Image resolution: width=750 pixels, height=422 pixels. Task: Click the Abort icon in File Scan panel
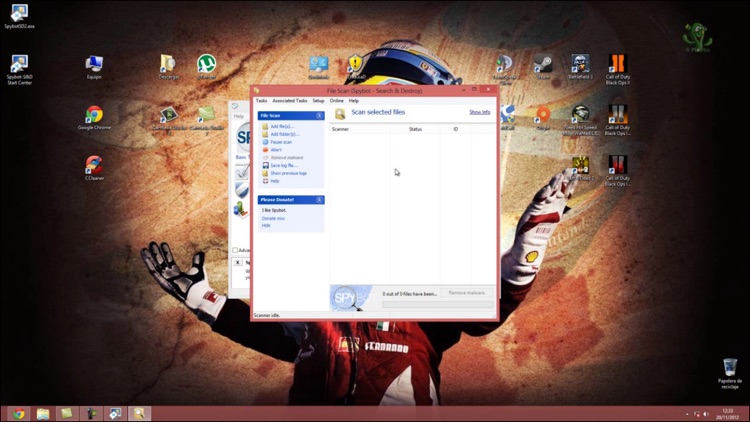point(265,150)
